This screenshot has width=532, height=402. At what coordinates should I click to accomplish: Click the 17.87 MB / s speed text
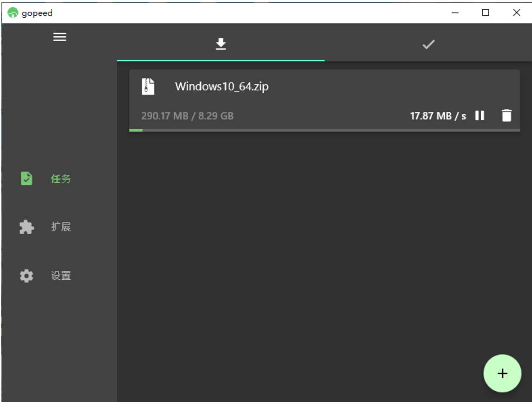[x=438, y=116]
